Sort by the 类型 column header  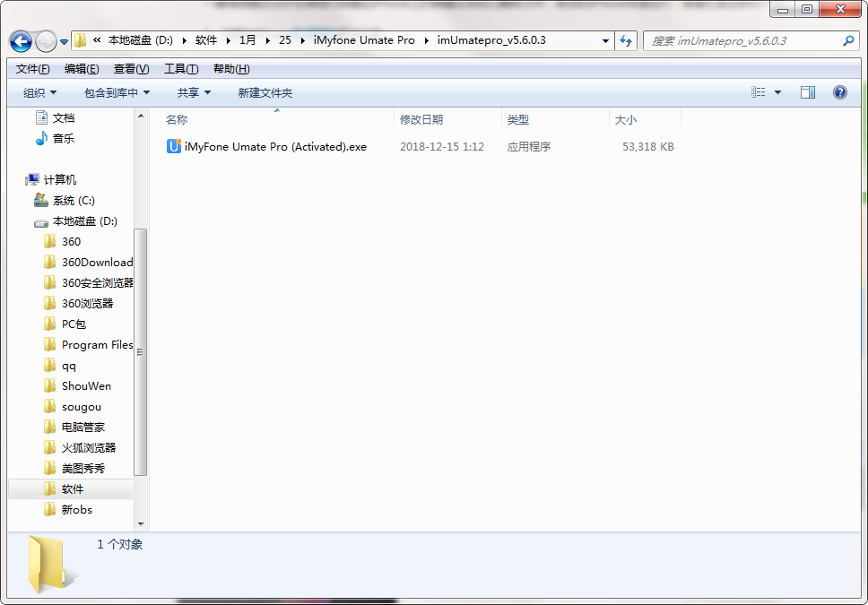pyautogui.click(x=554, y=119)
